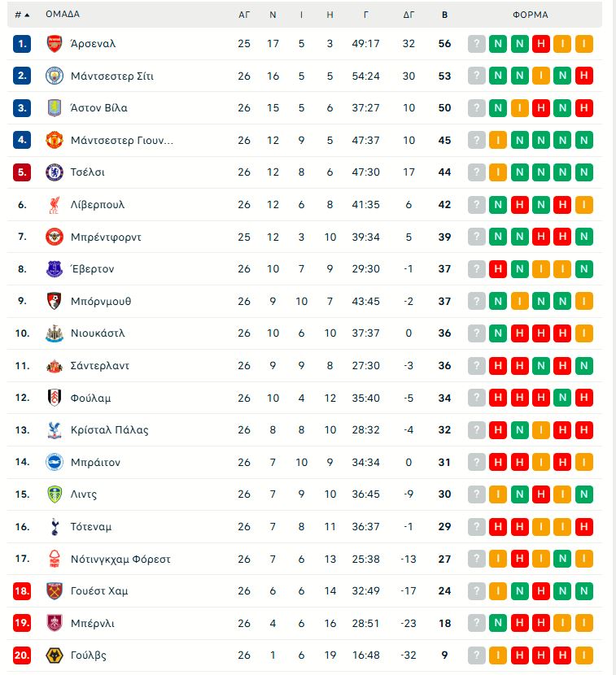The width and height of the screenshot is (616, 675).
Task: Select the Γουλβς team name link
Action: coord(90,655)
